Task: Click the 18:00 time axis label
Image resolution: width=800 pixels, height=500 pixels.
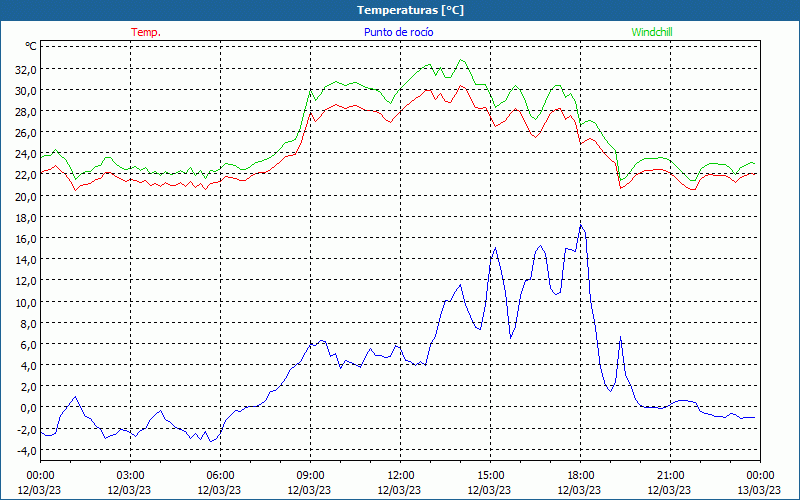Action: pyautogui.click(x=581, y=476)
